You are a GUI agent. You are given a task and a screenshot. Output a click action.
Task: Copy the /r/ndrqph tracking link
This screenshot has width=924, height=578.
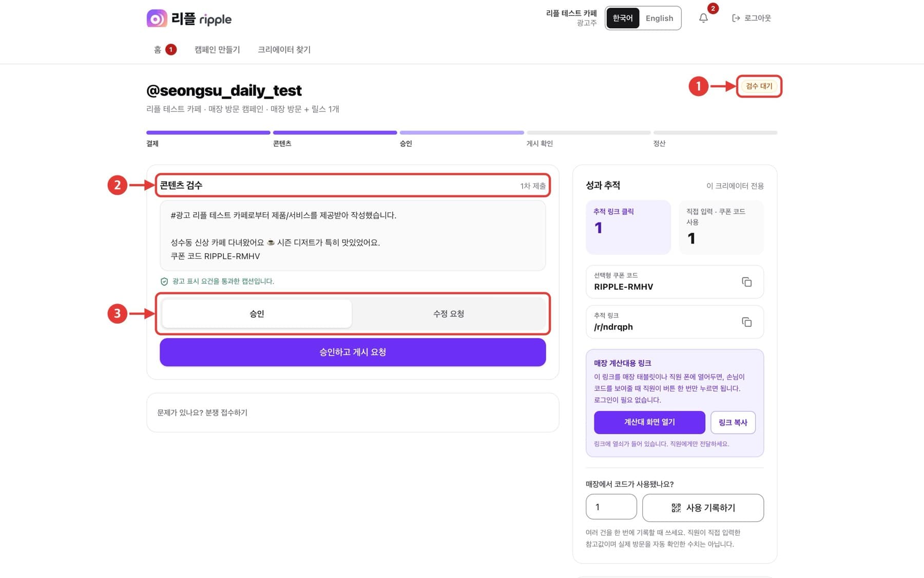pyautogui.click(x=746, y=322)
